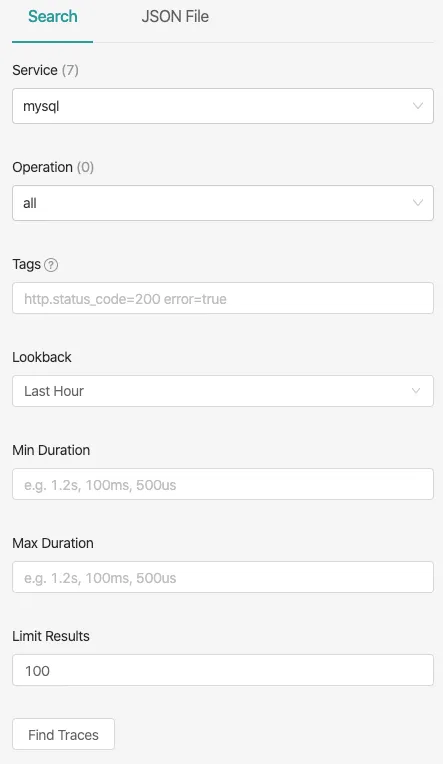This screenshot has width=443, height=764.
Task: Click the Find Traces button
Action: (x=63, y=734)
